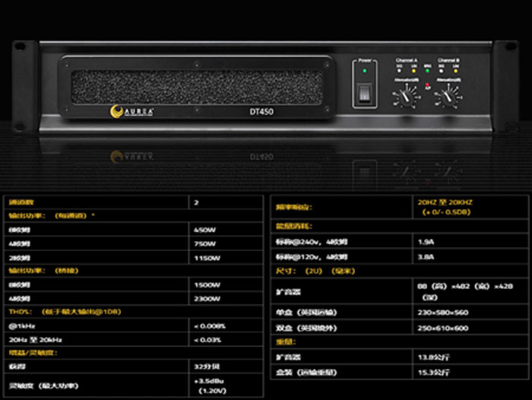The width and height of the screenshot is (532, 400).
Task: Click Channel A attenuation knob
Action: [x=406, y=97]
